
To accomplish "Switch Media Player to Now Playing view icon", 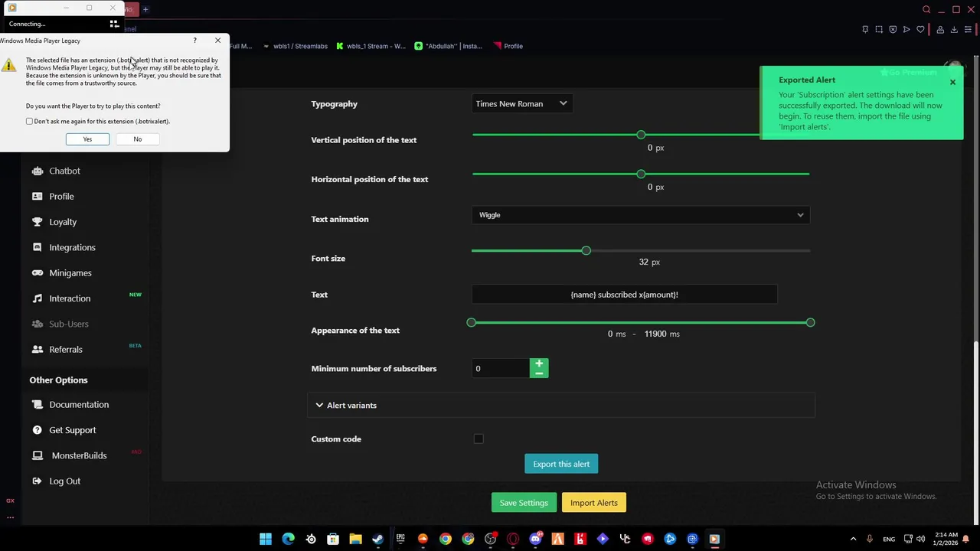I will 114,24.
